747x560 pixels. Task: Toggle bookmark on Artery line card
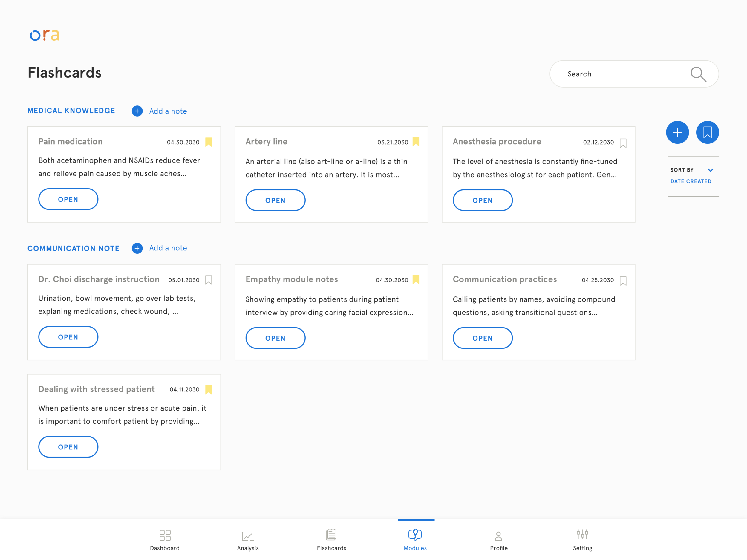click(416, 142)
